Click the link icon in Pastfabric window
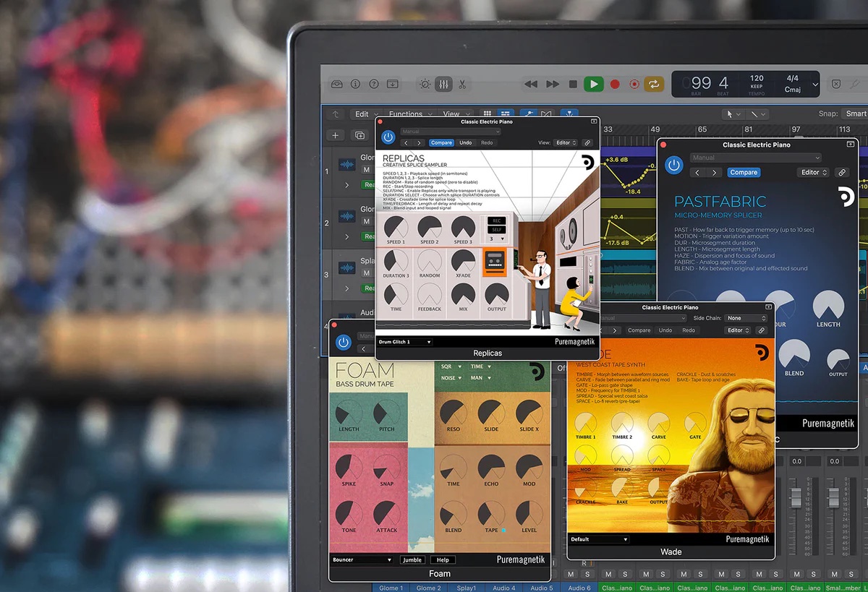Image resolution: width=868 pixels, height=592 pixels. click(841, 173)
